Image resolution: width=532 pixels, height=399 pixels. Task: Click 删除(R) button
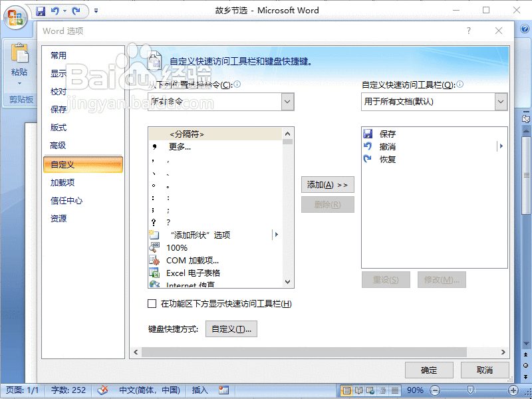(327, 205)
